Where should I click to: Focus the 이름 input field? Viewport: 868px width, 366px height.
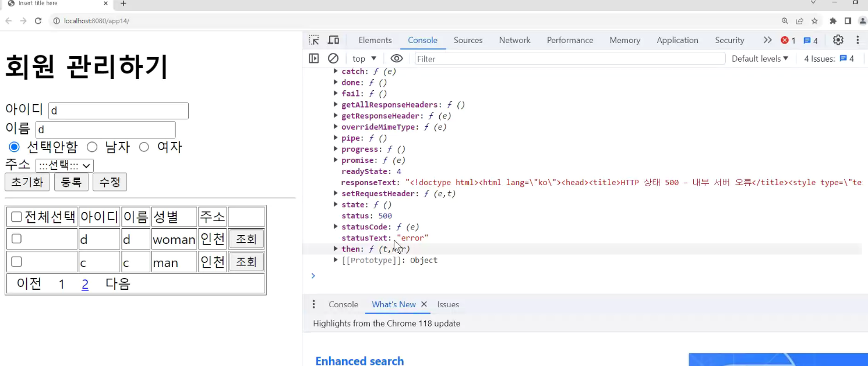[105, 130]
